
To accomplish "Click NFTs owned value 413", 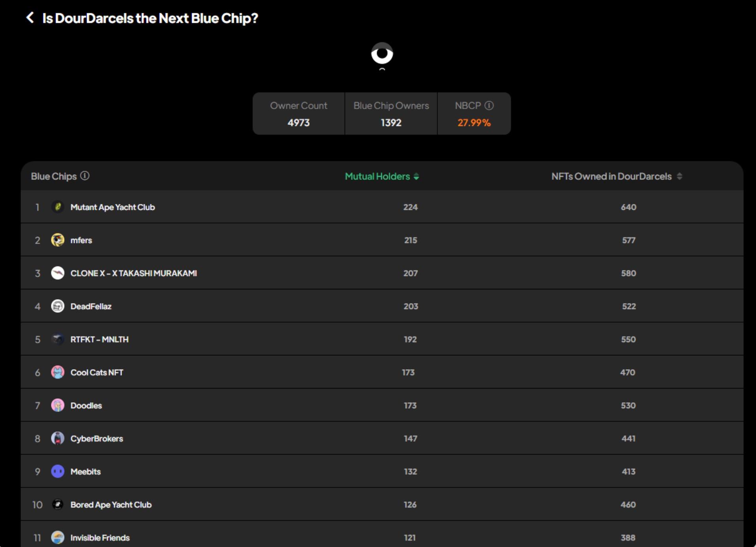I will click(628, 472).
